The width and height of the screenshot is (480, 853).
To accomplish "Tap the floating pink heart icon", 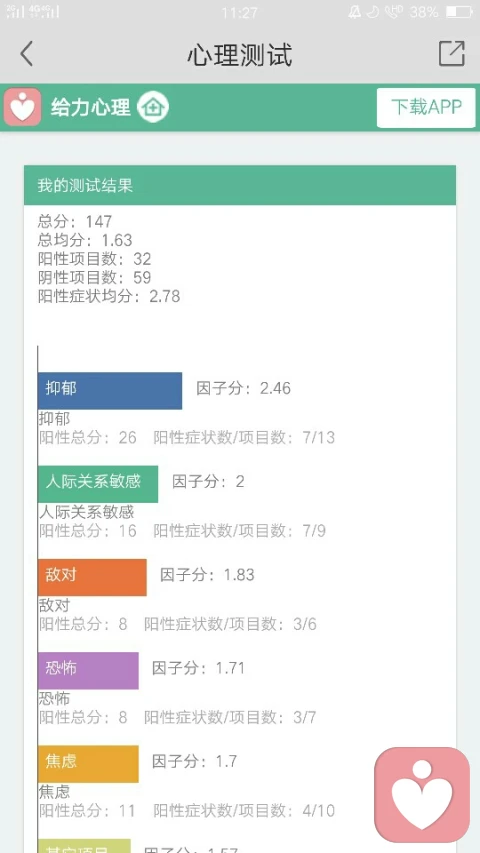I will pyautogui.click(x=422, y=794).
